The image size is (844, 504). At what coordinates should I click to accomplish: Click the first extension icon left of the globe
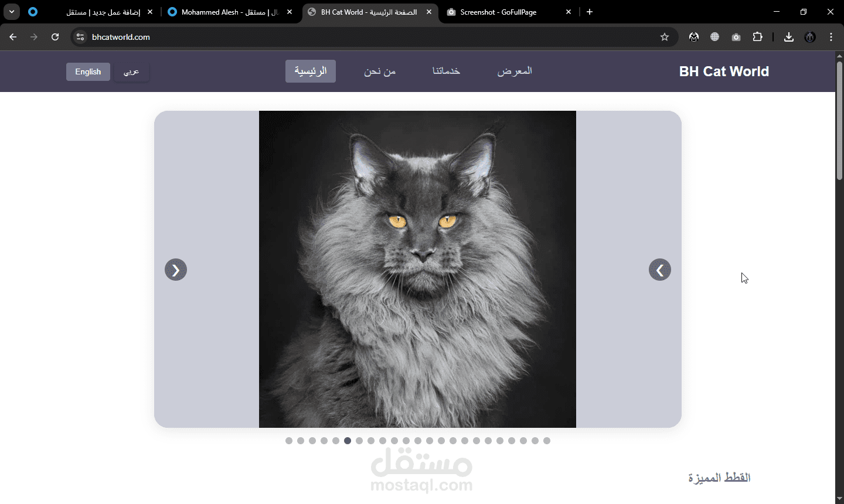[694, 37]
